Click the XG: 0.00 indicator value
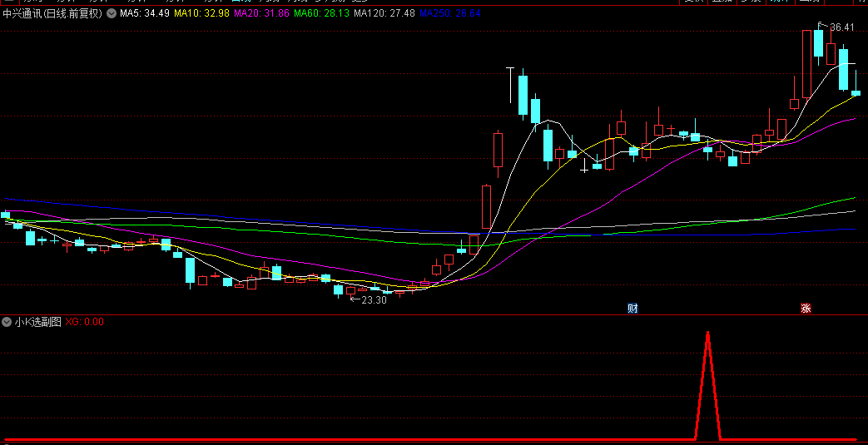This screenshot has height=445, width=868. click(85, 322)
